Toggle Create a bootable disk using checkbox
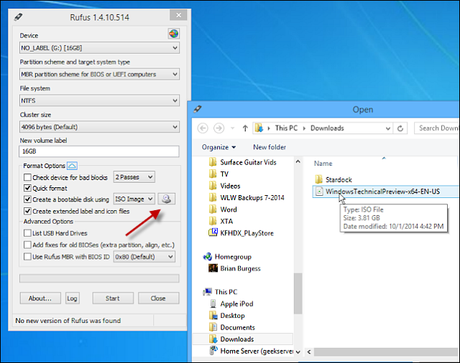 point(28,199)
